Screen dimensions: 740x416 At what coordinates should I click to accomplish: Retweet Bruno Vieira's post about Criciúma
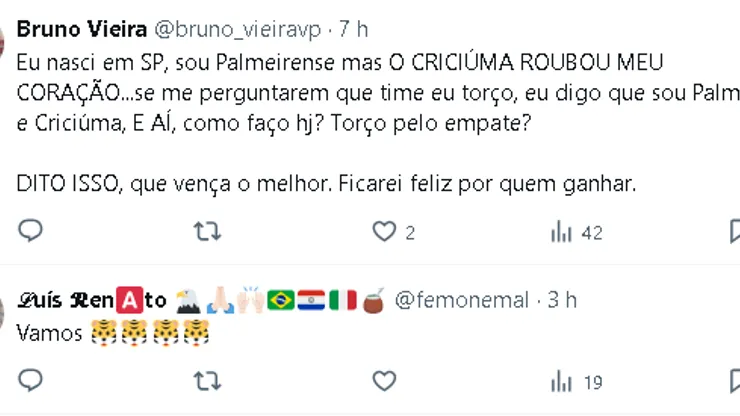click(207, 232)
